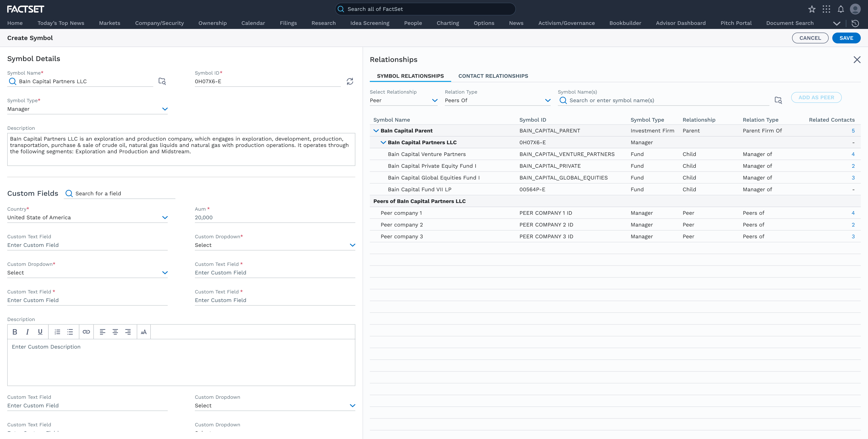The image size is (868, 439).
Task: Open the Ownership menu
Action: point(212,23)
